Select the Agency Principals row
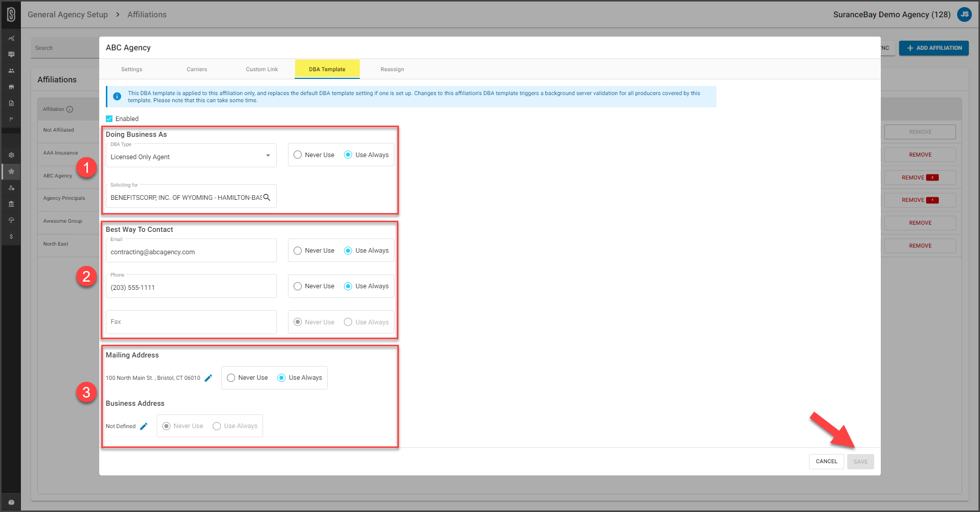 [68, 198]
